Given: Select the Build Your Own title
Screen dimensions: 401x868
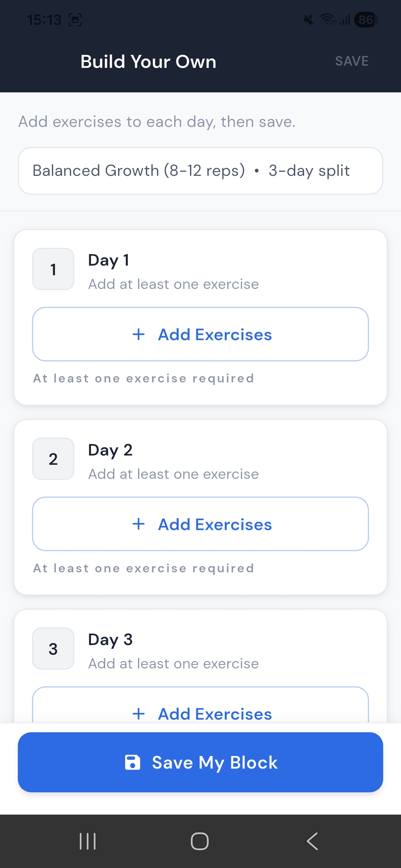Looking at the screenshot, I should coord(148,61).
